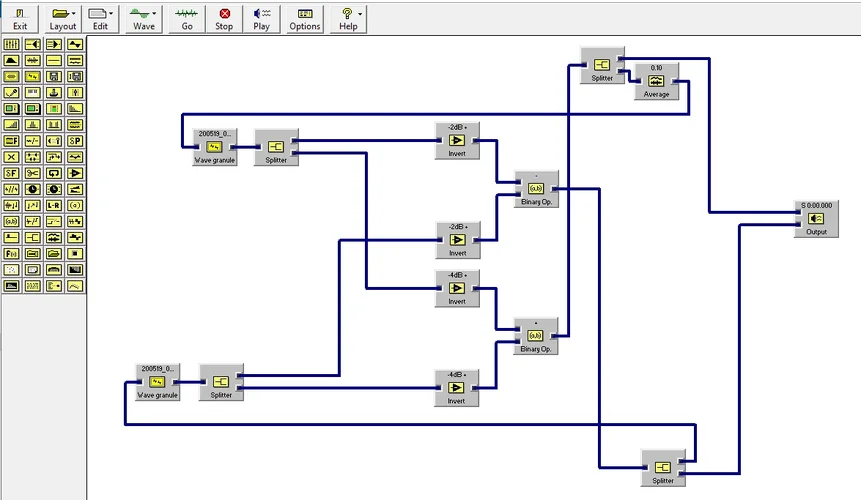
Task: Open the Layout dropdown menu
Action: (x=63, y=19)
